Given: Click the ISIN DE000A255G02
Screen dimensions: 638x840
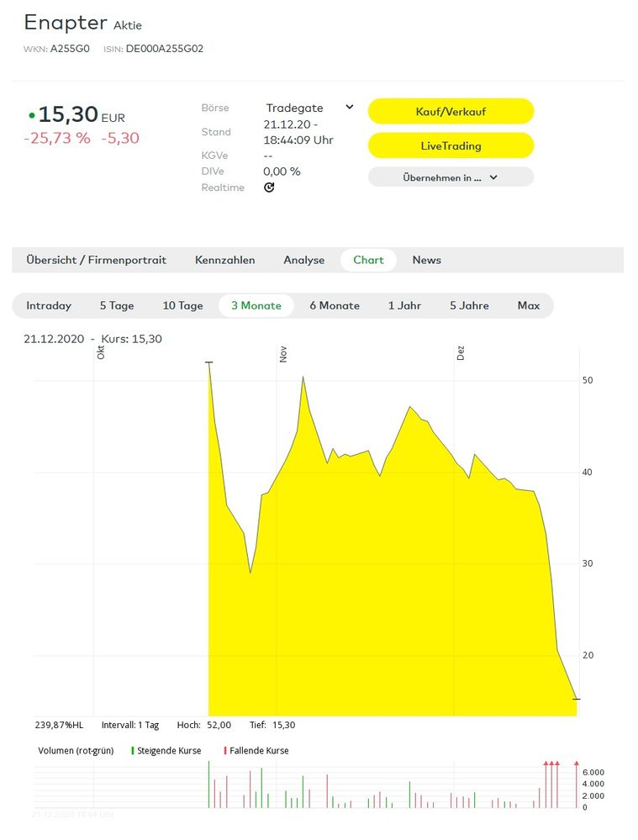Looking at the screenshot, I should 165,49.
